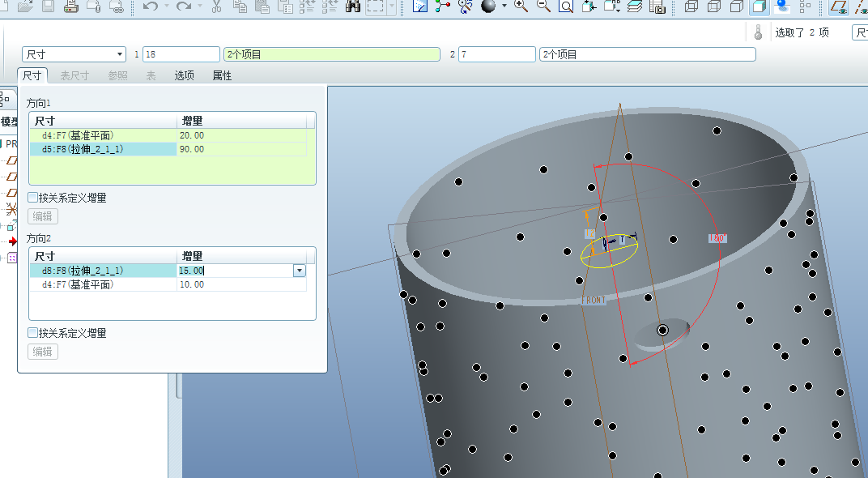Switch to the 尺寸 tab
The width and height of the screenshot is (868, 478).
(32, 75)
